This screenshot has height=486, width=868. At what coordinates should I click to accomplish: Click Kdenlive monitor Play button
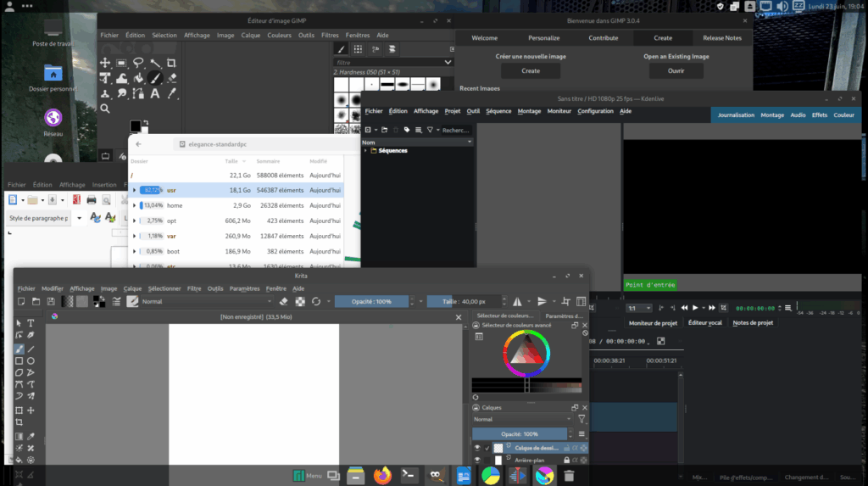[695, 308]
